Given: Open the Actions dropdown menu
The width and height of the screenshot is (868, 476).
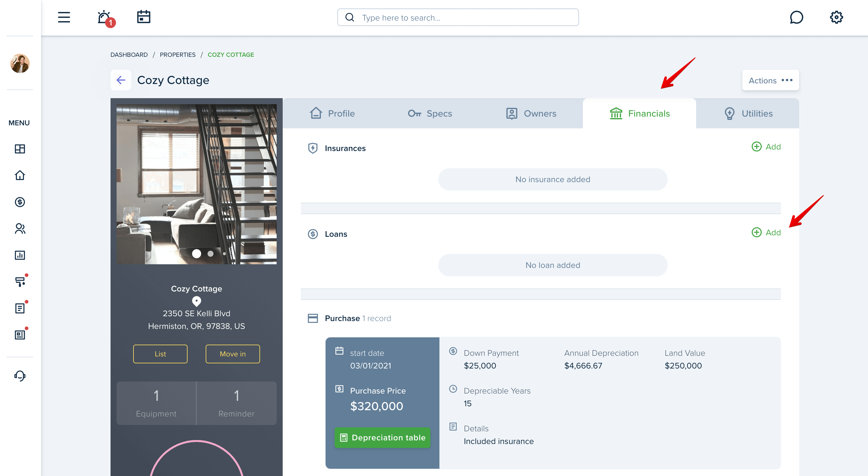Looking at the screenshot, I should click(x=770, y=80).
